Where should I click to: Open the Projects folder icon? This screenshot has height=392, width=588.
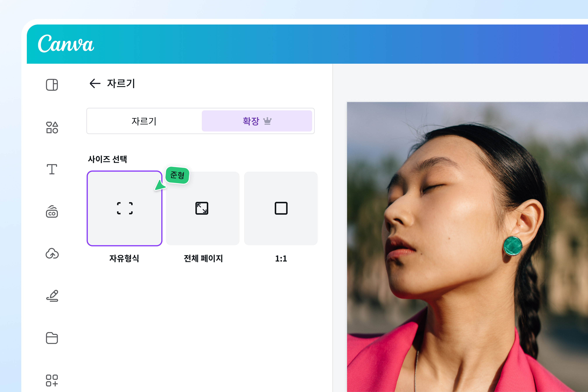52,338
